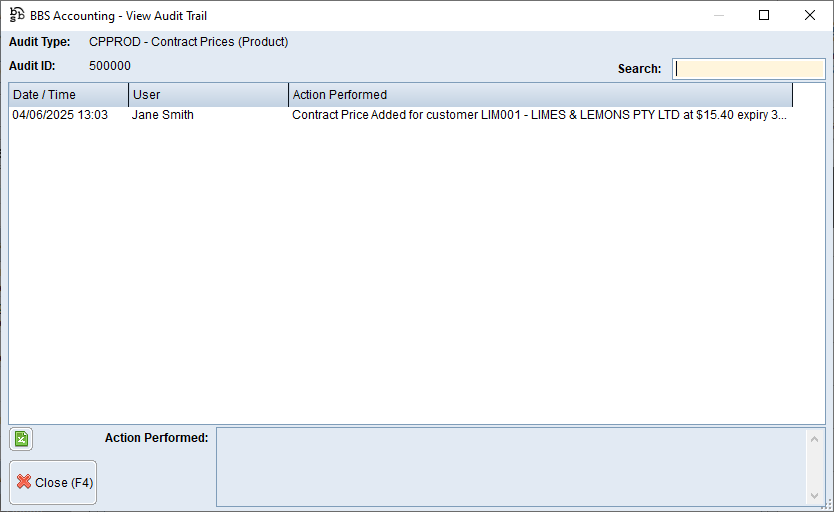
Task: Select the Contract Price Added entry text
Action: point(539,115)
